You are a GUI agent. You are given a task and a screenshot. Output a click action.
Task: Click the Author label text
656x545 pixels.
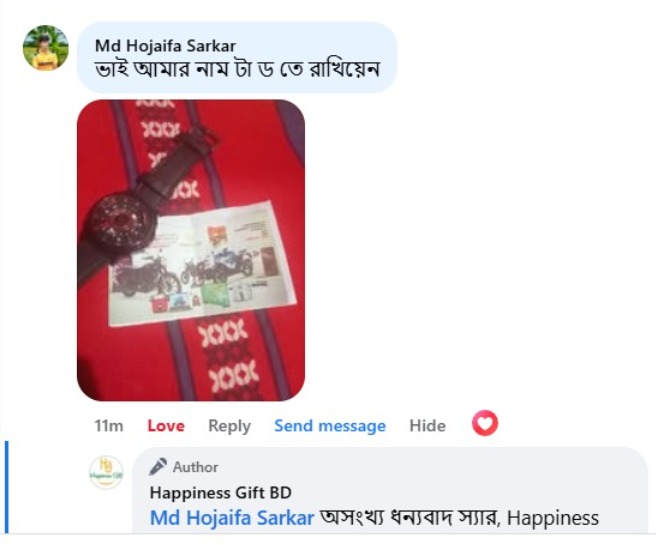(x=195, y=467)
